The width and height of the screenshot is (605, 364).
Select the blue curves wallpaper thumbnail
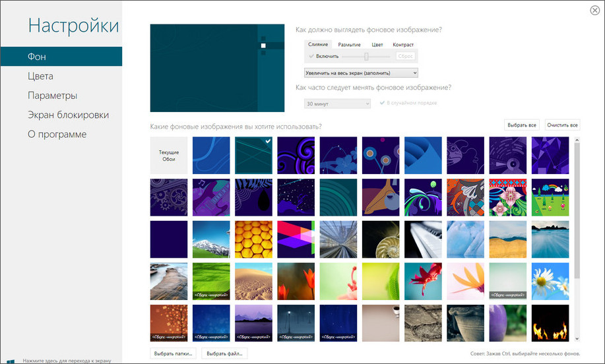point(211,156)
